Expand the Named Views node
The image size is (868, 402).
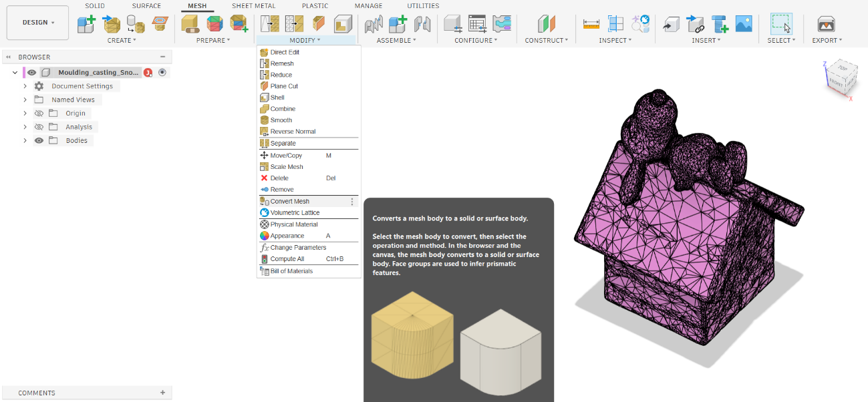coord(25,99)
